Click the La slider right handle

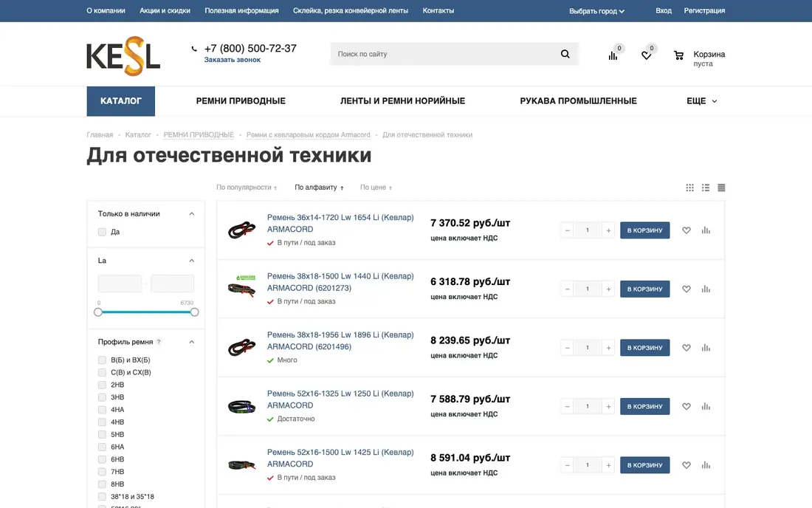[194, 312]
